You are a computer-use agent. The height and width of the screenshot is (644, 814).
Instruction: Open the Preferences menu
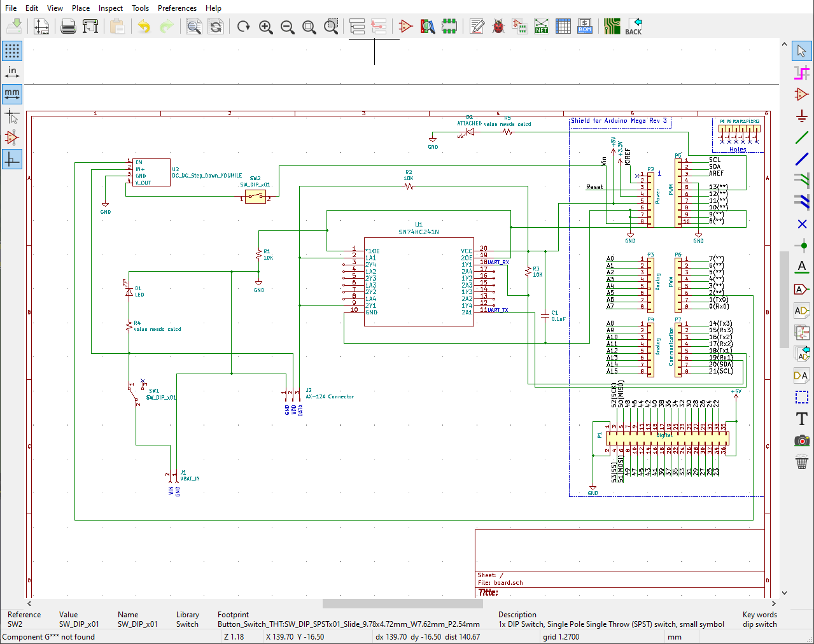click(177, 8)
